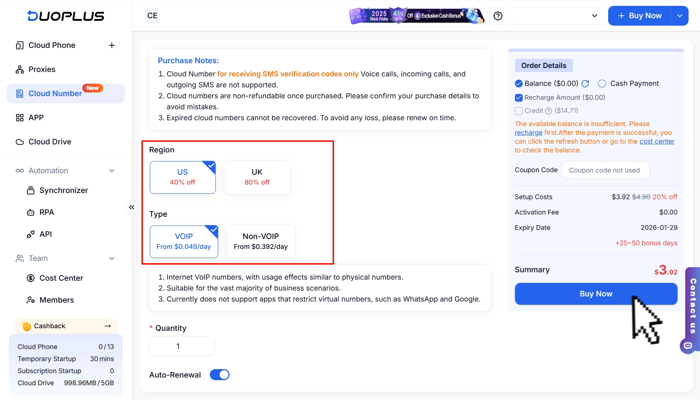Click the blue Buy Now order button
This screenshot has height=400, width=700.
click(x=596, y=294)
